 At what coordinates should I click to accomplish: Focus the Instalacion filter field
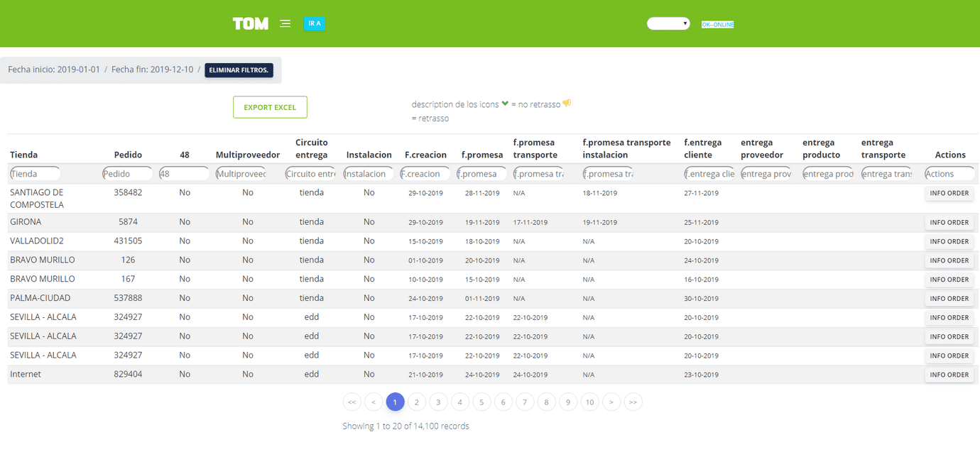pyautogui.click(x=369, y=174)
